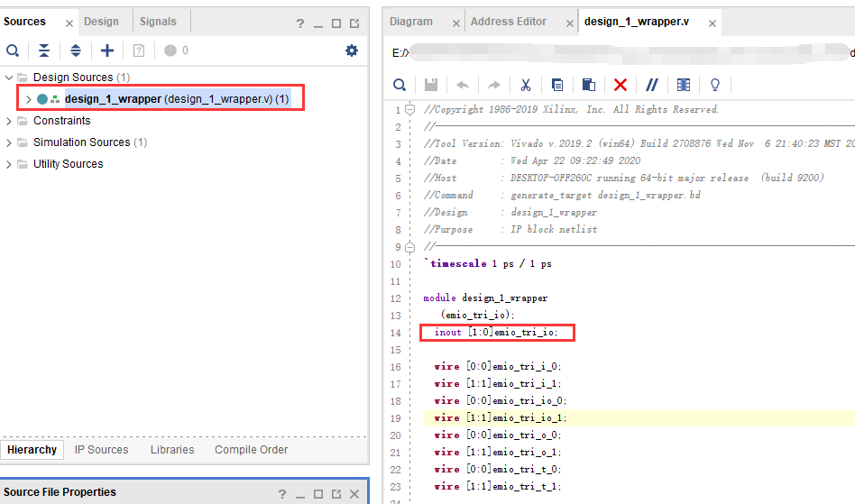The height and width of the screenshot is (504, 855).
Task: Click the wire [0:0]emio_tri_i_0 line
Action: pos(498,367)
